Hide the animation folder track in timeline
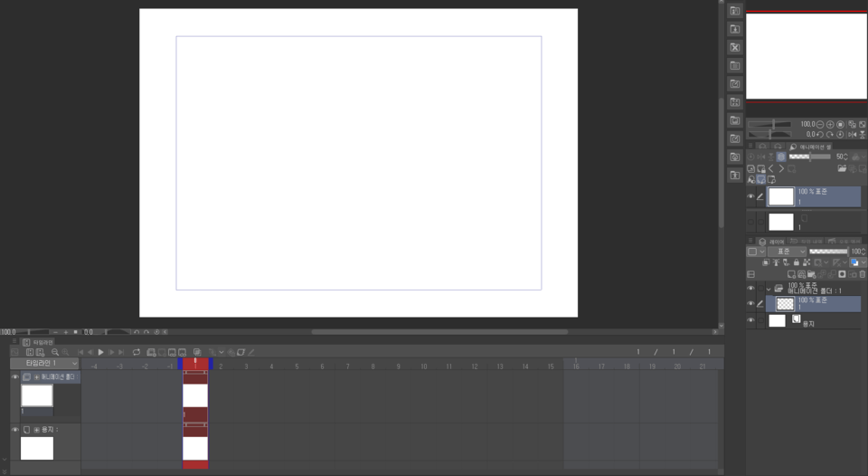The width and height of the screenshot is (868, 476). click(x=15, y=376)
